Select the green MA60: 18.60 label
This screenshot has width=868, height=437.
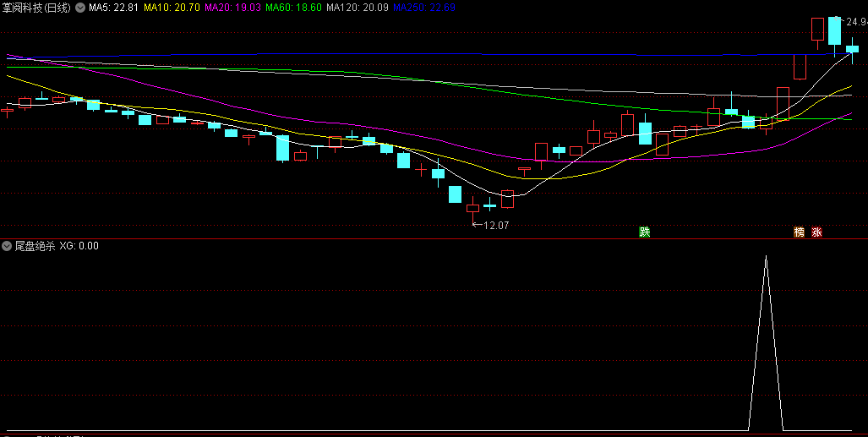[x=292, y=8]
